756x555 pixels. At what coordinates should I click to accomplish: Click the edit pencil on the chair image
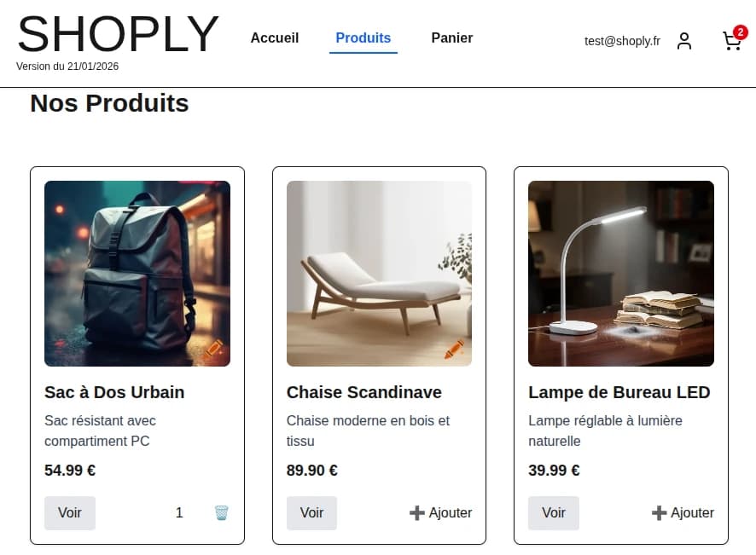(455, 349)
